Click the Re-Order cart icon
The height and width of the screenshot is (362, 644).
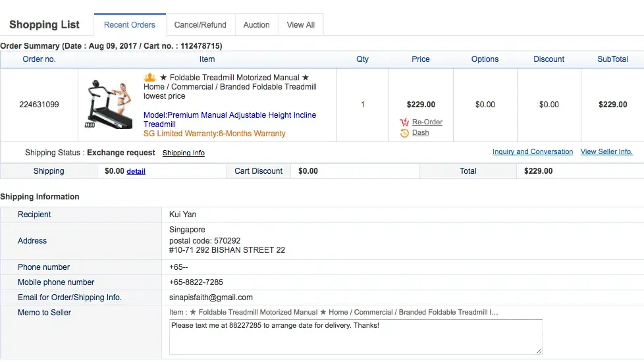(404, 122)
